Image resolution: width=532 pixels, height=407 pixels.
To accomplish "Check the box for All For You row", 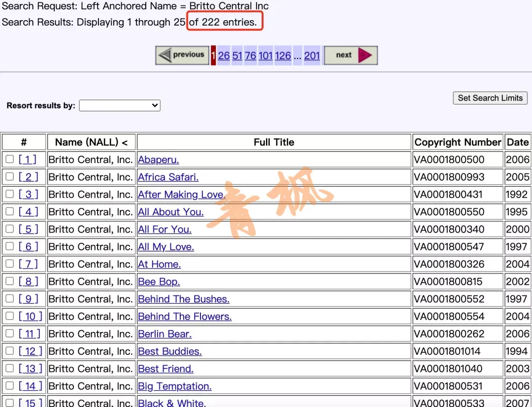I will pos(9,229).
